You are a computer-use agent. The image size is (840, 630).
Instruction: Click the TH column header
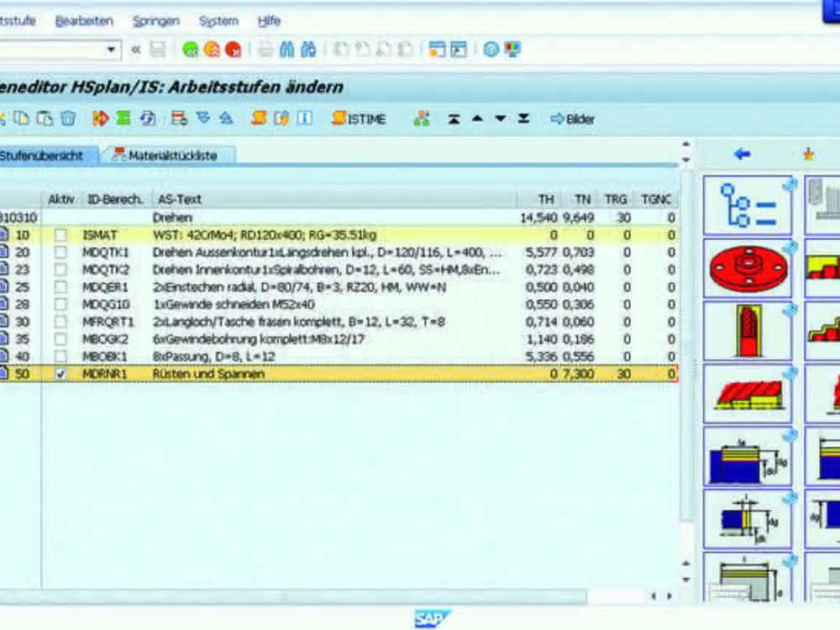click(x=539, y=199)
